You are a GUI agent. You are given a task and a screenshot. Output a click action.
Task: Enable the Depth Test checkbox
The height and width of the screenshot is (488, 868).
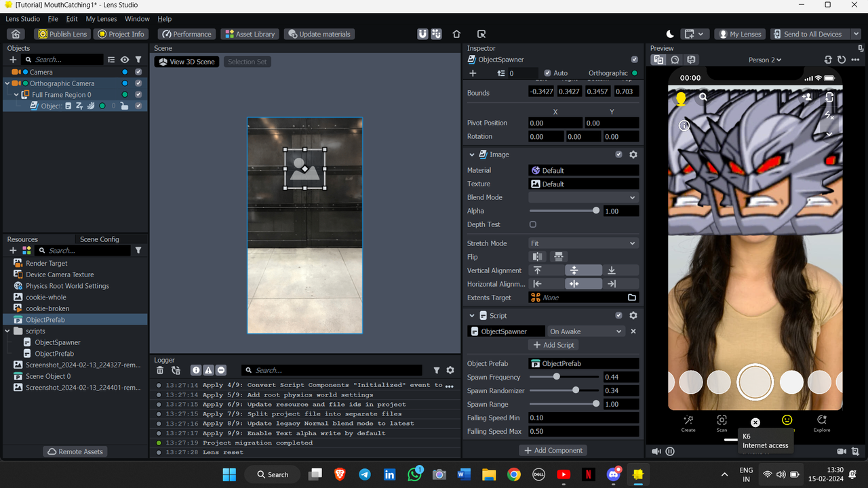pos(533,224)
